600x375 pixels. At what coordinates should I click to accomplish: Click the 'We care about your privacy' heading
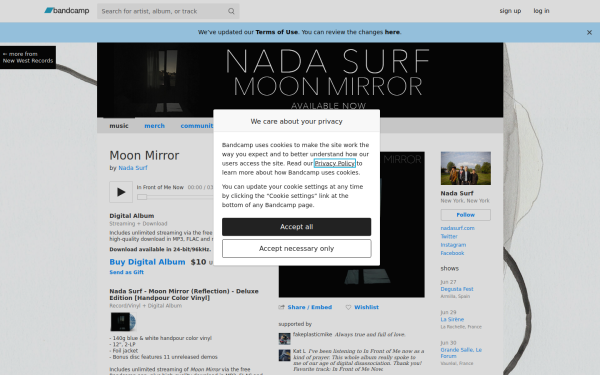click(x=296, y=121)
